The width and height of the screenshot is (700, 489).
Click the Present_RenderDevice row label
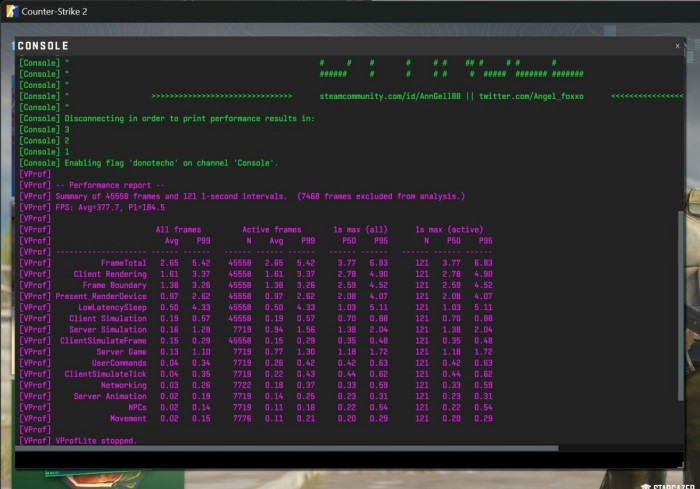(x=101, y=296)
